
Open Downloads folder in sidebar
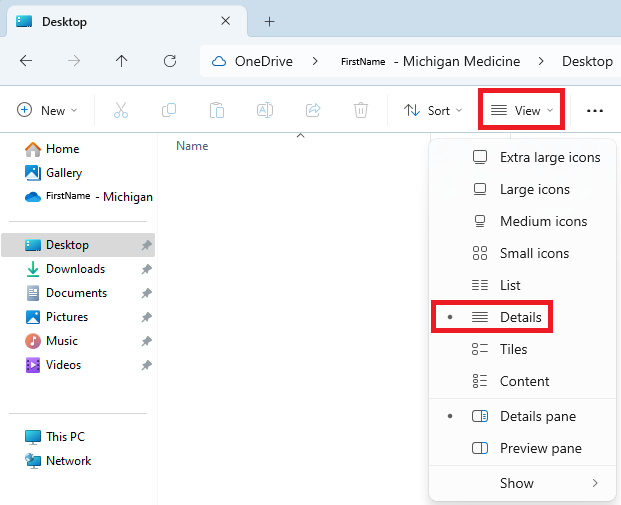(75, 269)
